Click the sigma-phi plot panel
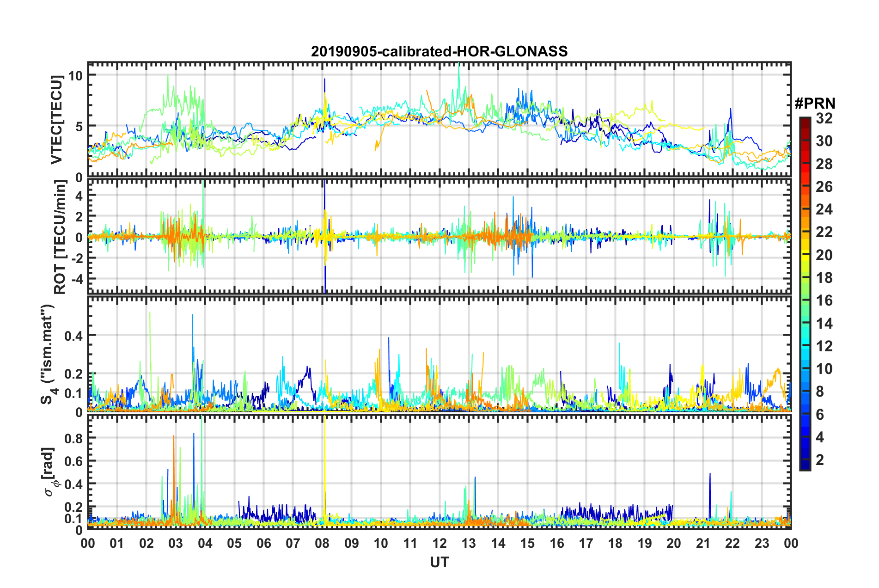This screenshot has width=879, height=588. [439, 472]
